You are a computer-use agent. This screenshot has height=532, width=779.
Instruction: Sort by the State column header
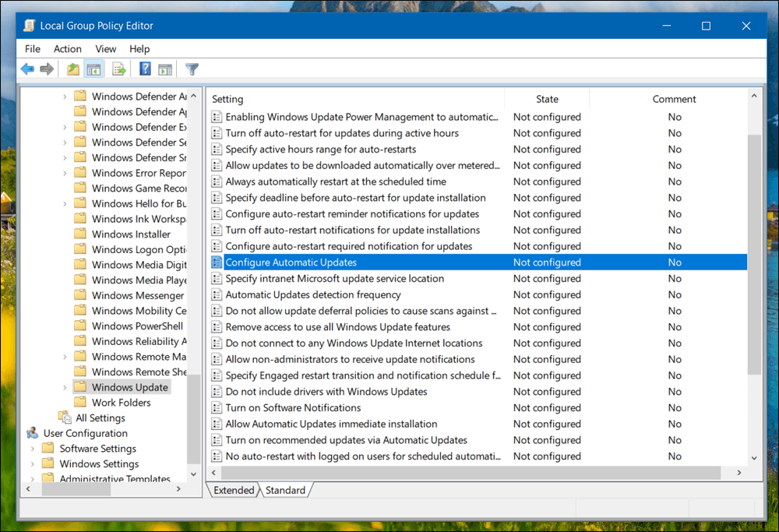point(547,99)
